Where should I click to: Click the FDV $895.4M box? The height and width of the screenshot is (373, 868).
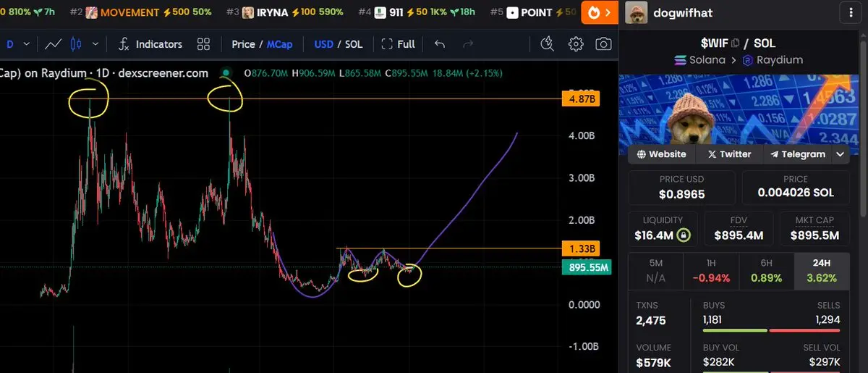pyautogui.click(x=739, y=229)
